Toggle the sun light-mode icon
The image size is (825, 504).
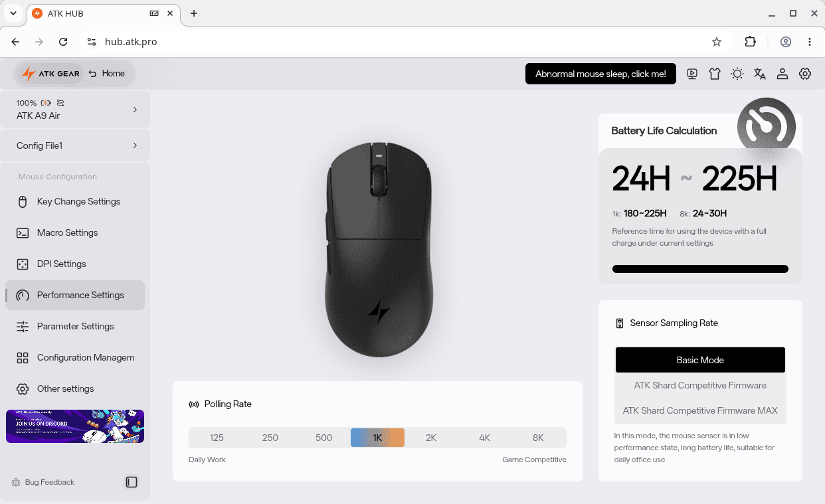[x=737, y=74]
